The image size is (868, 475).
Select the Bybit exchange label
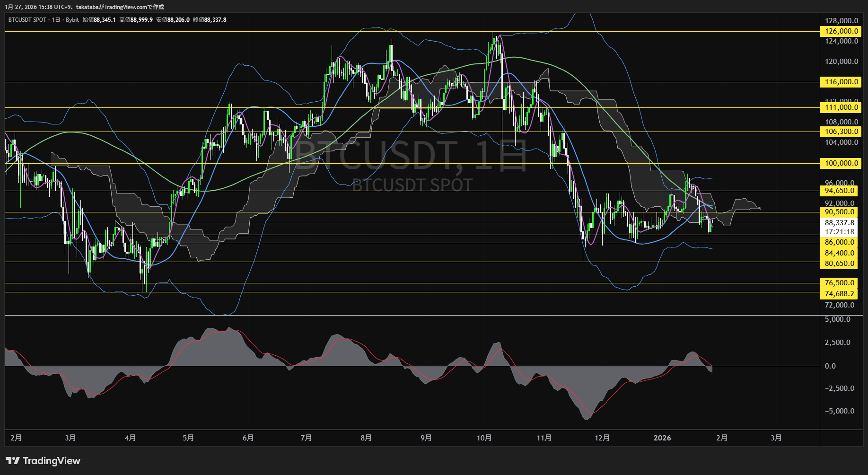(72, 20)
